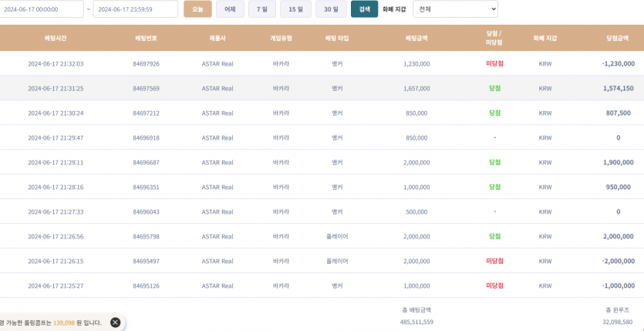
Task: Click 총 윈루즈 label
Action: tap(618, 310)
